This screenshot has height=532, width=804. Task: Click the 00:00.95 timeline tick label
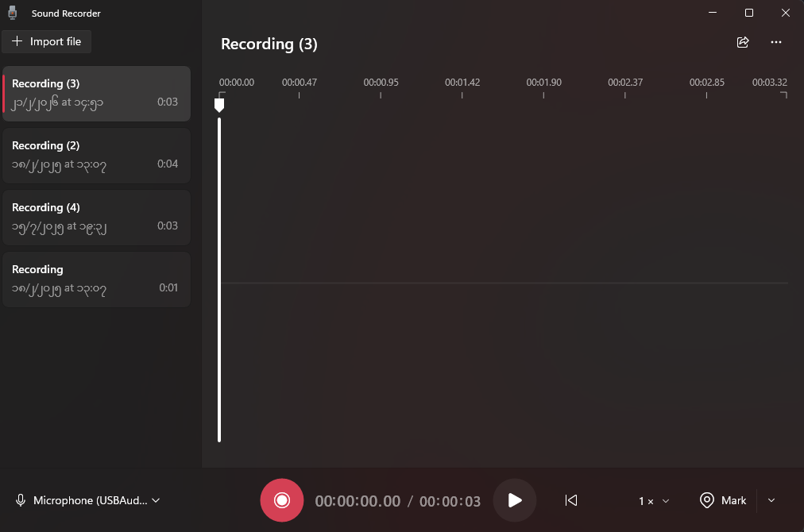(381, 82)
